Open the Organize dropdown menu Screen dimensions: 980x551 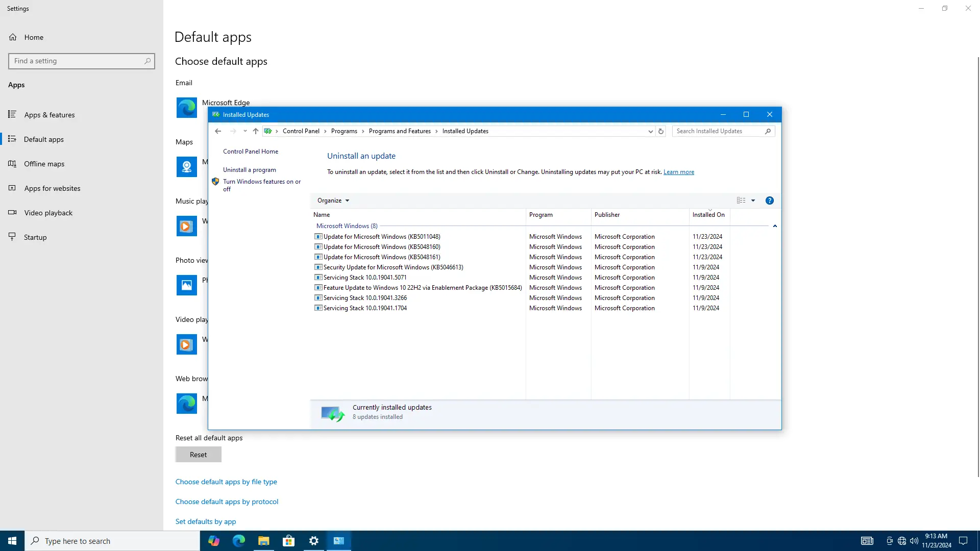click(x=333, y=201)
